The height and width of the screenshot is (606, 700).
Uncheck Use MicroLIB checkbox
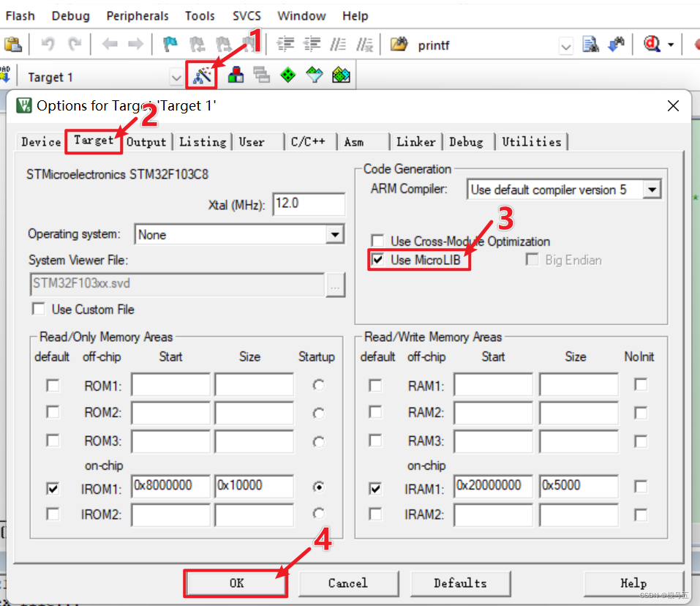377,260
